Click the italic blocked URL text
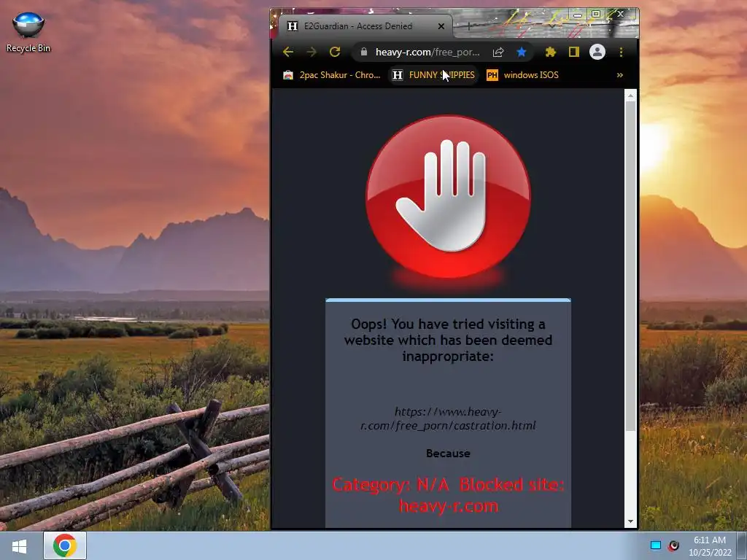 pos(449,419)
